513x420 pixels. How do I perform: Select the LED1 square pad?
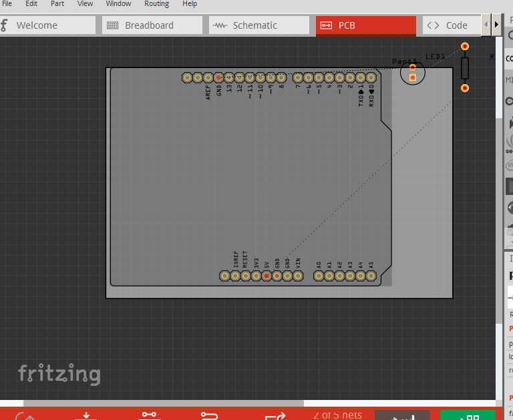click(x=413, y=77)
